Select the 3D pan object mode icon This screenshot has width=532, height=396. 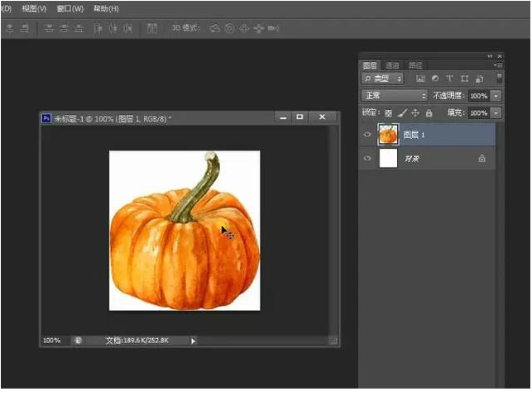pyautogui.click(x=244, y=28)
